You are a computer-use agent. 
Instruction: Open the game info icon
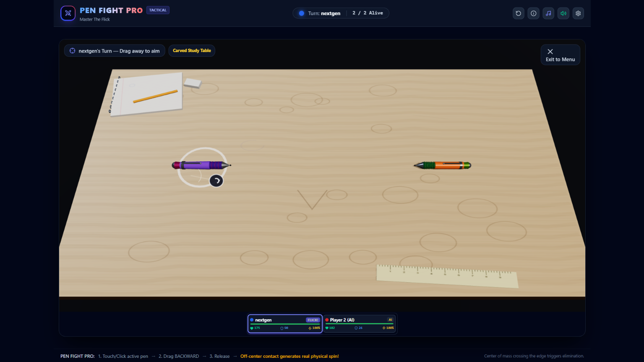click(x=534, y=13)
